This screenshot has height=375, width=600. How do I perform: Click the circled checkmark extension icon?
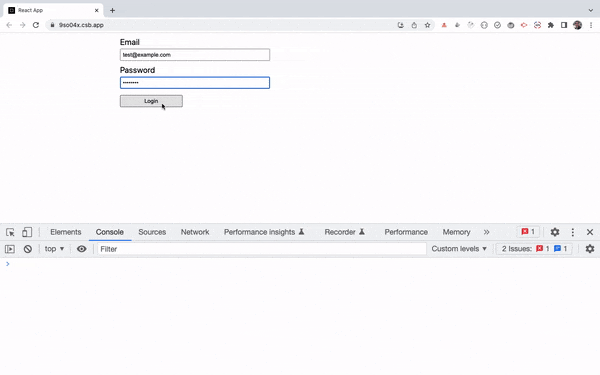point(497,25)
